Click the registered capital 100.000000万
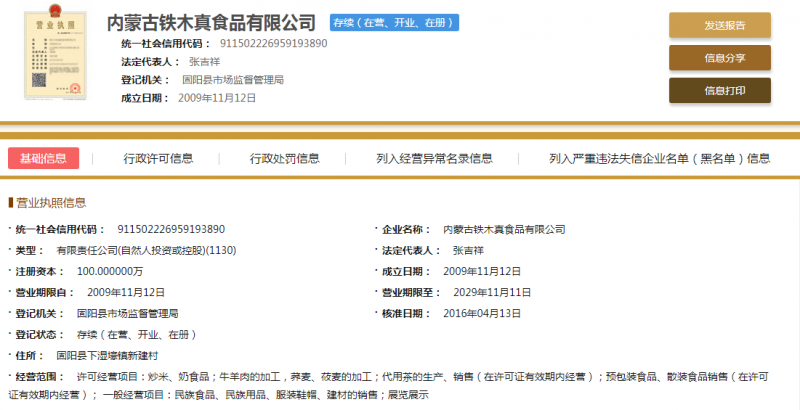The height and width of the screenshot is (410, 800). click(x=110, y=271)
